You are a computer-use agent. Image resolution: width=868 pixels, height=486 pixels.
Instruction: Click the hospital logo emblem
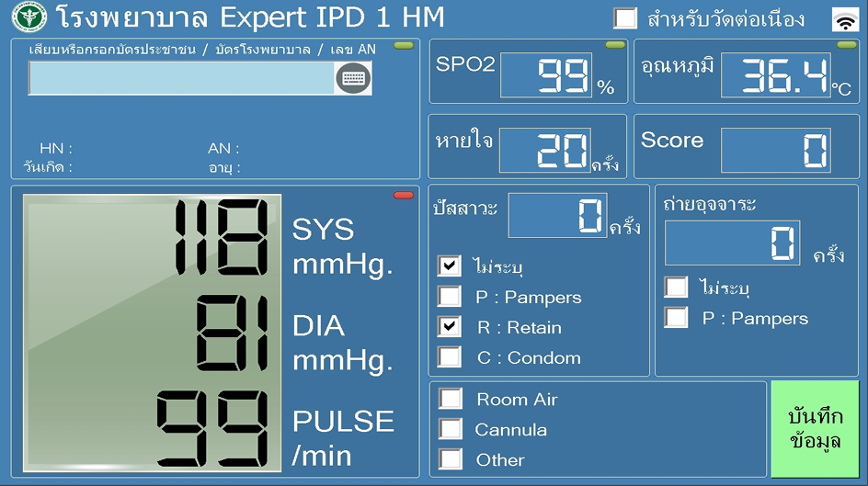point(29,17)
